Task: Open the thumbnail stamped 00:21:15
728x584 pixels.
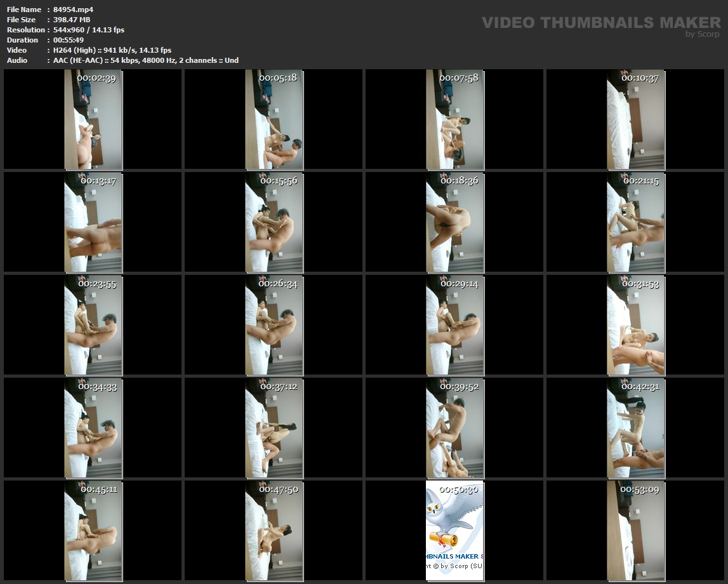Action: pos(635,222)
